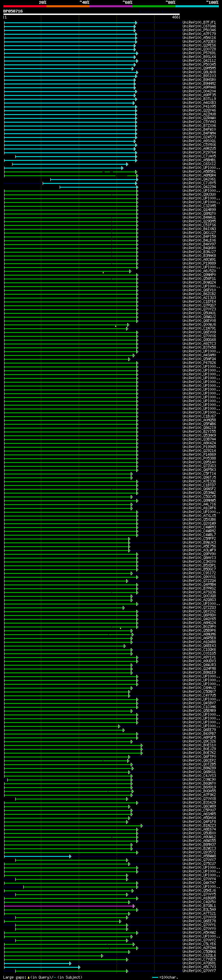Click hit UniRef100_C7JA05

[199, 156]
